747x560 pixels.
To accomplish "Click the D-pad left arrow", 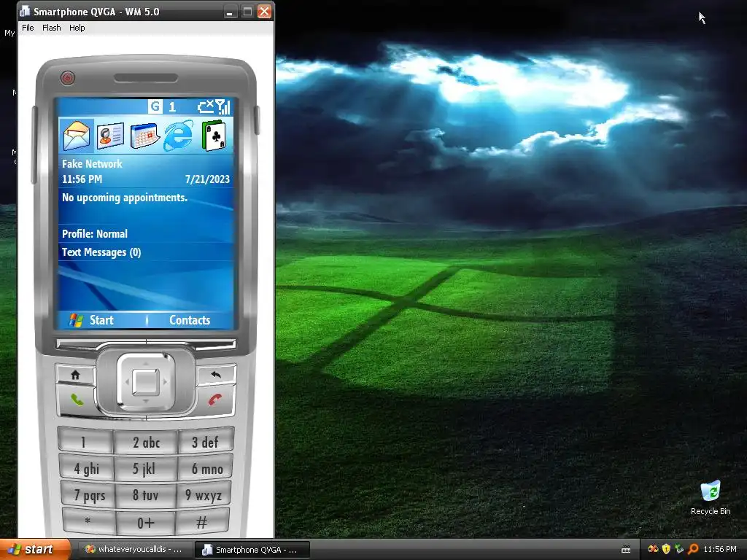I will (x=127, y=382).
